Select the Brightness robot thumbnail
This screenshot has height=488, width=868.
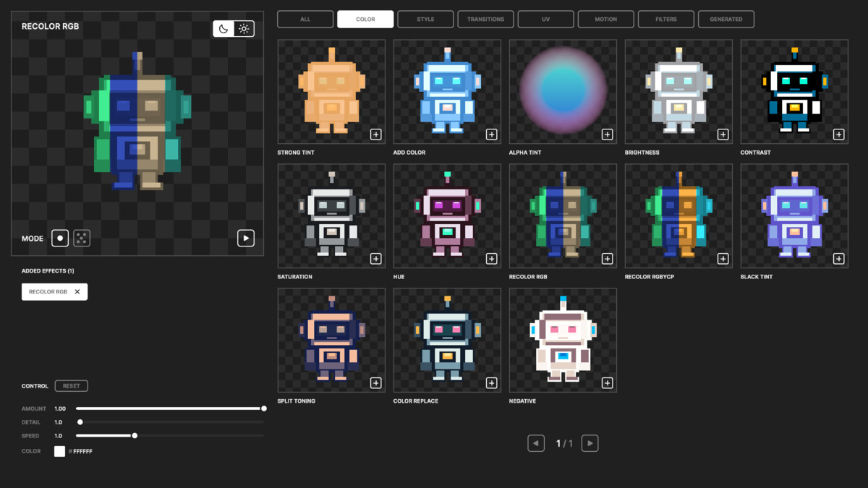click(678, 91)
